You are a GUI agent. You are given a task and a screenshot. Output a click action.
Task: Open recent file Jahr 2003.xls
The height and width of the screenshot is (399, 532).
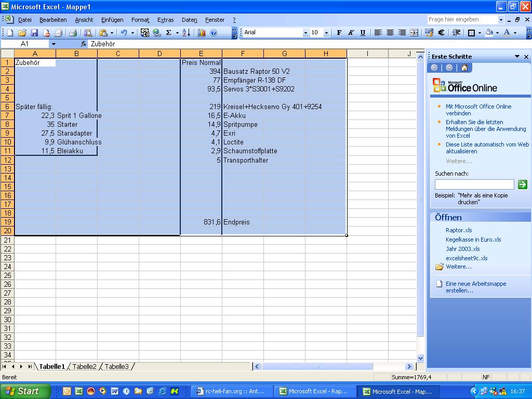coord(463,249)
